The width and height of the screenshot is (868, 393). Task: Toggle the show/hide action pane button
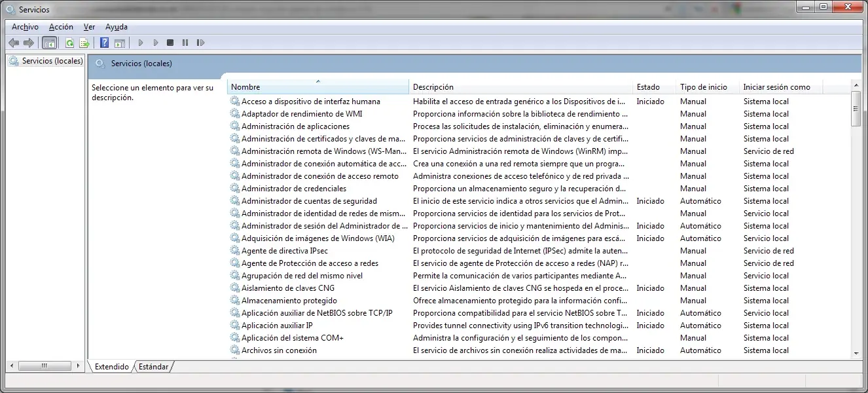point(119,43)
